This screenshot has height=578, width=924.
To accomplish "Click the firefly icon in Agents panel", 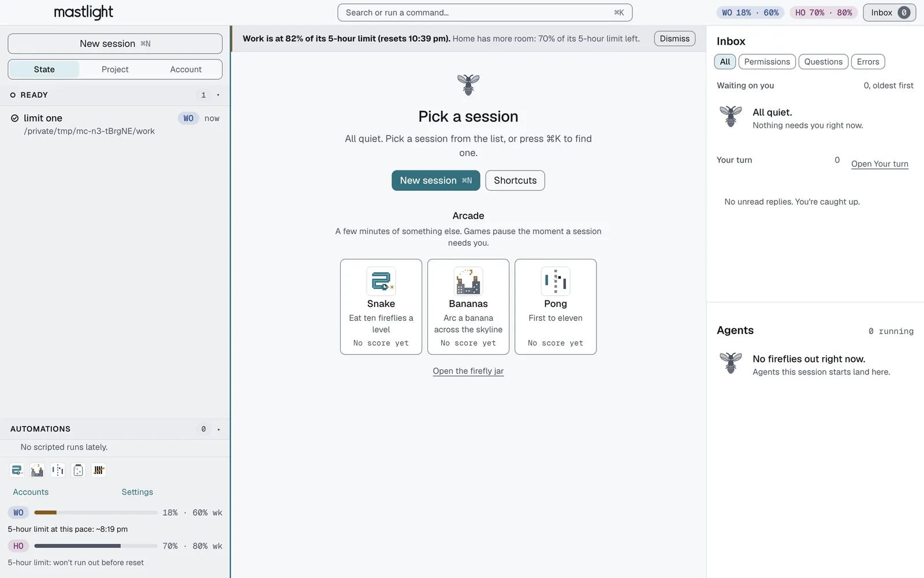I will coord(731,363).
